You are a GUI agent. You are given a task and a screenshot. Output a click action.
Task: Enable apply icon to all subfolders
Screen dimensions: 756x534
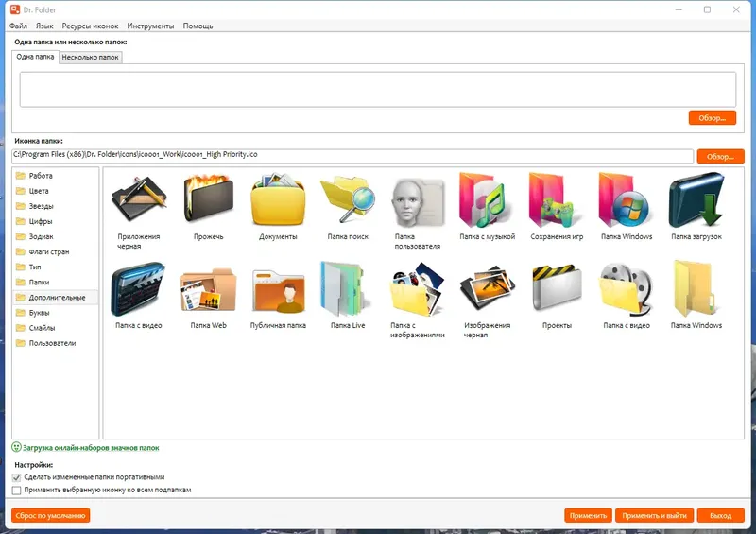[16, 491]
